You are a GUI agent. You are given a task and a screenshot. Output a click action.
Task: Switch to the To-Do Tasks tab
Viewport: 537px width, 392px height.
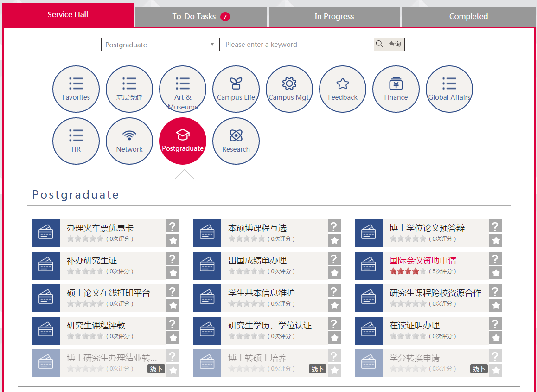[x=201, y=17]
